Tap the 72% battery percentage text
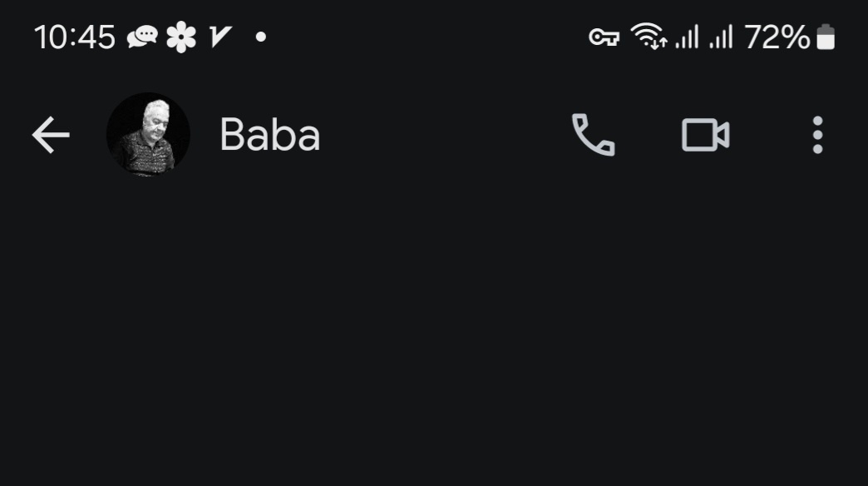The height and width of the screenshot is (486, 868). 777,37
